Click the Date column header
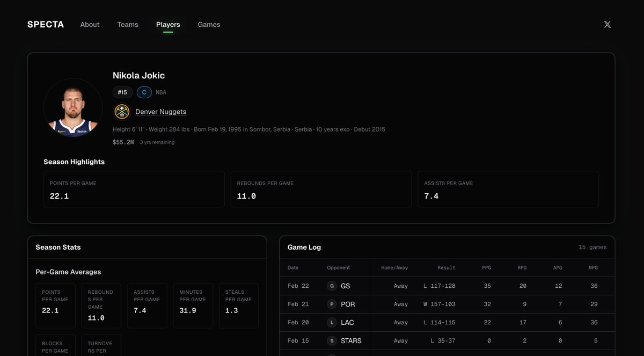Image resolution: width=644 pixels, height=356 pixels. pyautogui.click(x=293, y=267)
